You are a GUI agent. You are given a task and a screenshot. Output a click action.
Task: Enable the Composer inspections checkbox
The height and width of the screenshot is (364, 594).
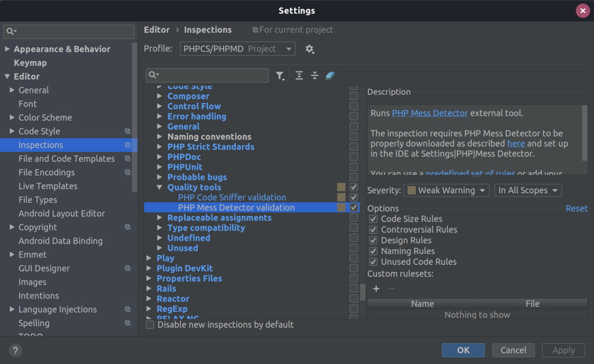353,96
